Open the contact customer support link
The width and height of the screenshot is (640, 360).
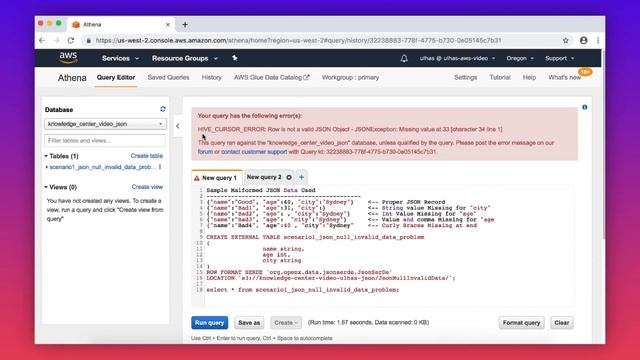point(254,152)
